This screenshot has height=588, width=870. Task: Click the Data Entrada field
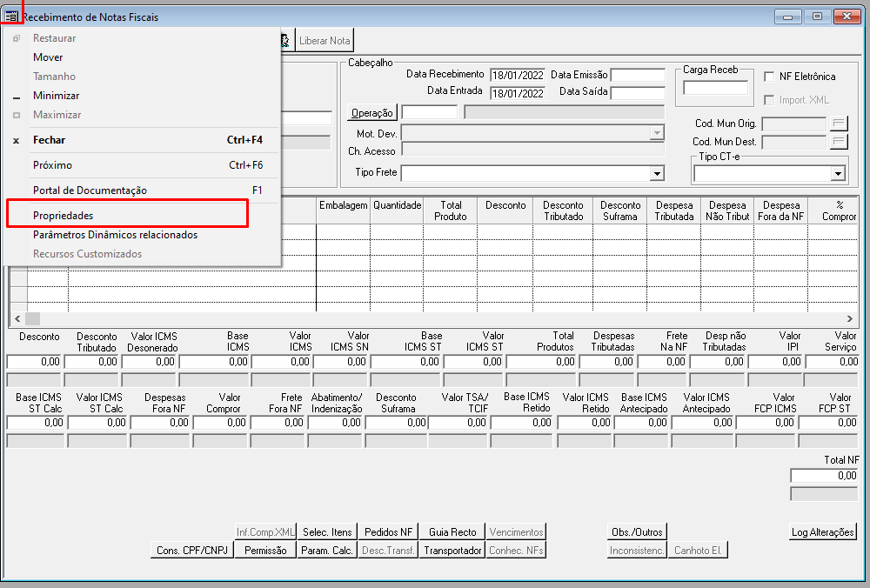518,93
